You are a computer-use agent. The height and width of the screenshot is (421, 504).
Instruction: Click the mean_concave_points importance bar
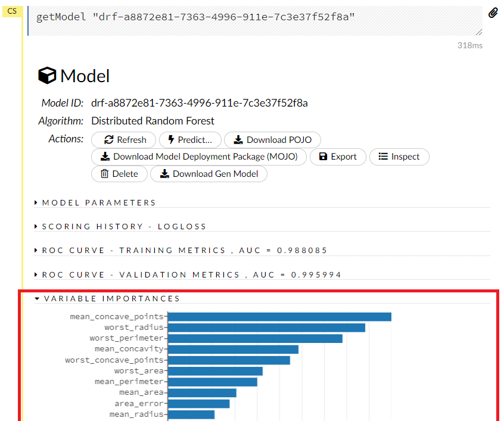coord(279,317)
